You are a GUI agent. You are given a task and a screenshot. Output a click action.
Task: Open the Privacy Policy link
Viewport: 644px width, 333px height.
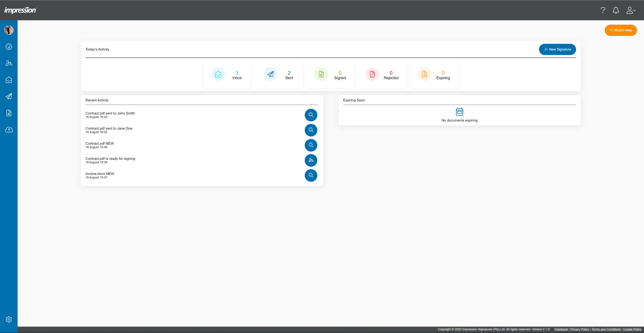click(x=579, y=329)
